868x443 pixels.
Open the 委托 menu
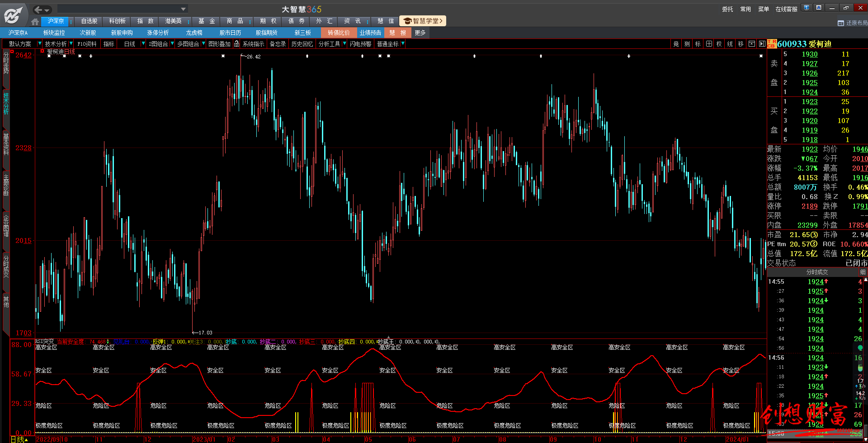(x=727, y=9)
